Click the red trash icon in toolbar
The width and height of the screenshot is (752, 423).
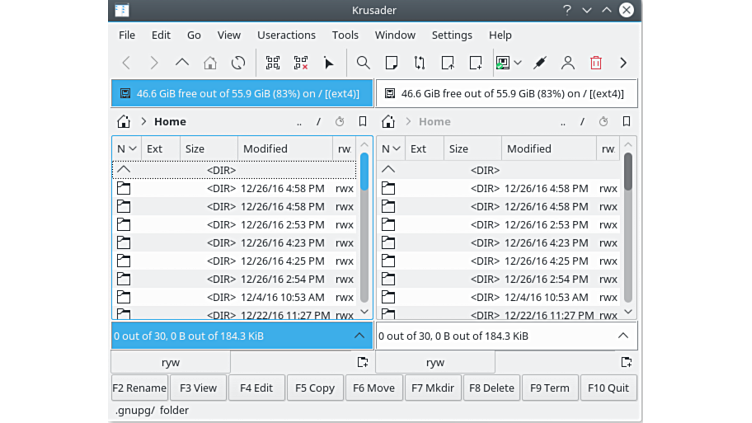(x=596, y=63)
